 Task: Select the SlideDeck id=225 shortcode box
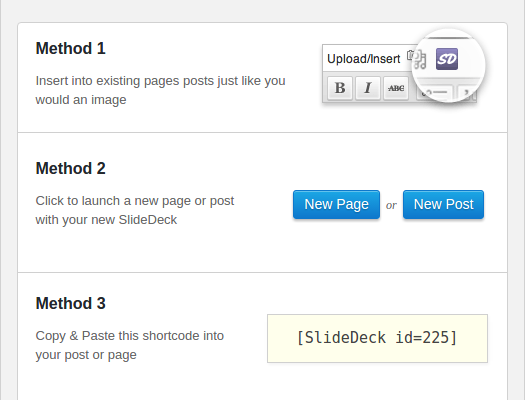pos(377,338)
